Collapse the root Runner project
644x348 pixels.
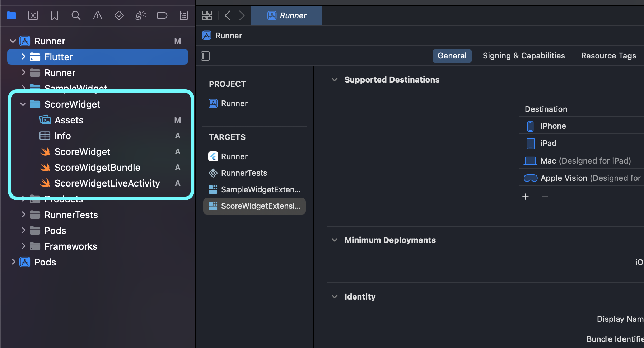[13, 41]
